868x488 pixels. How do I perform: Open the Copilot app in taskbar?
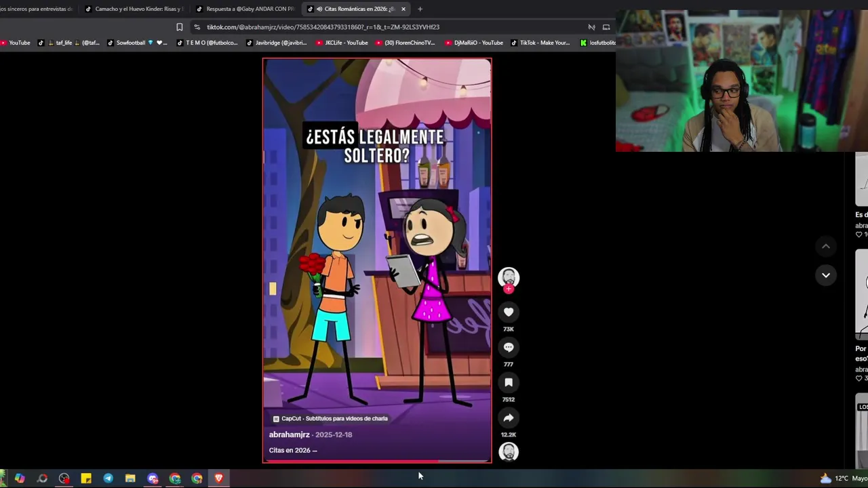20,479
